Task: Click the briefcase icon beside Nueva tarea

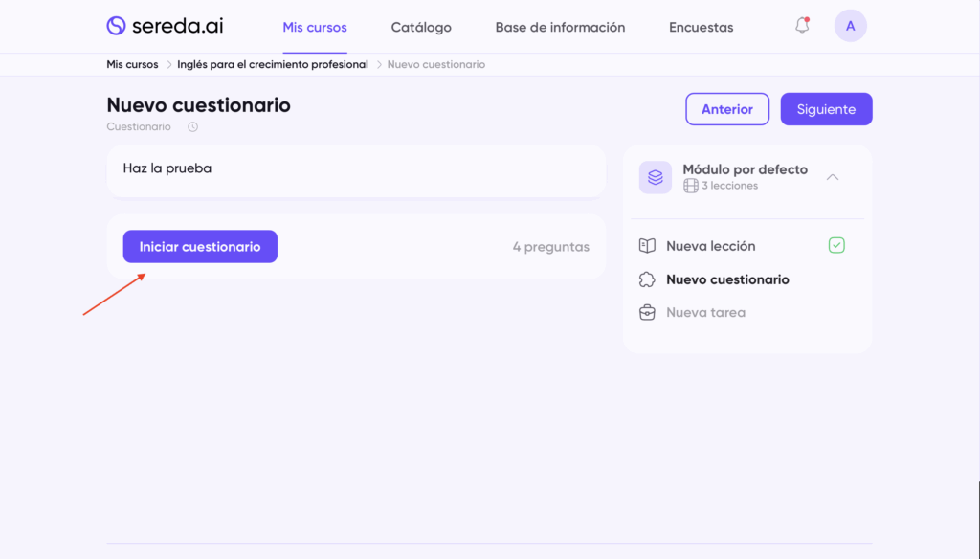Action: (647, 312)
